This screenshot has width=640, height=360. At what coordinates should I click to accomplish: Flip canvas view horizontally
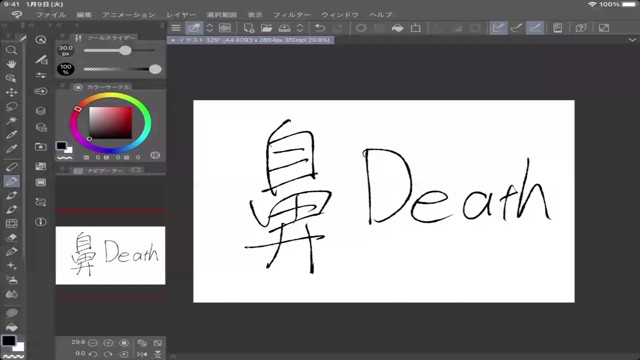tap(142, 354)
